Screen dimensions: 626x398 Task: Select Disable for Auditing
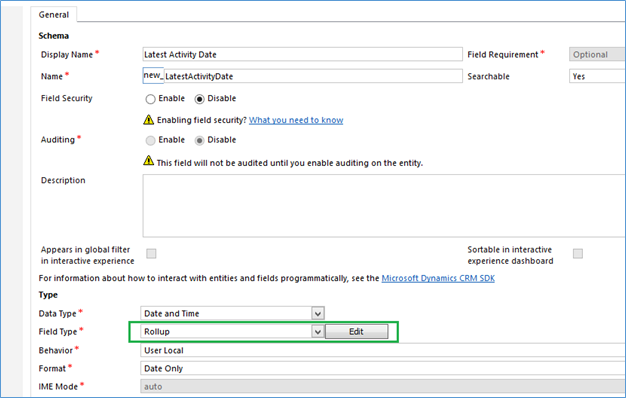click(199, 140)
